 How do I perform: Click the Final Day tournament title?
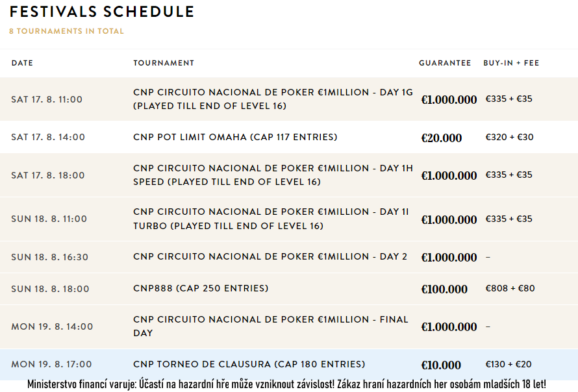point(270,326)
